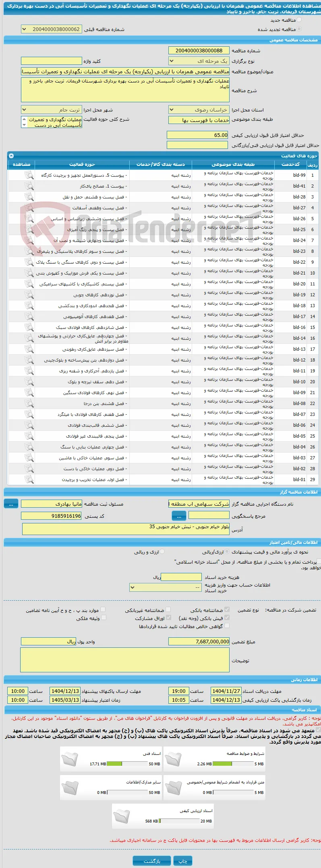Click the view icon in row bld-20
Viewport: 321px width, 868px height.
click(x=29, y=283)
